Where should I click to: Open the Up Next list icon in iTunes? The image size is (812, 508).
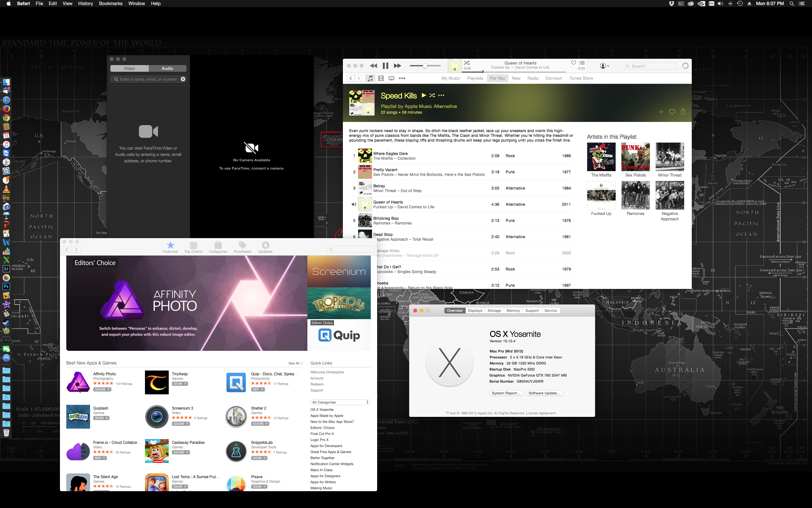coord(582,63)
